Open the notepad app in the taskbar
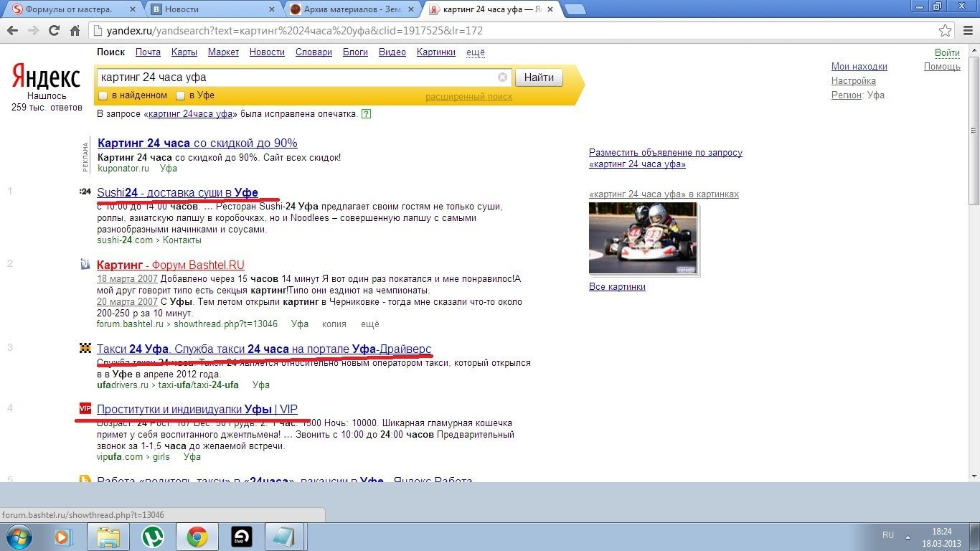980x551 pixels. 285,537
